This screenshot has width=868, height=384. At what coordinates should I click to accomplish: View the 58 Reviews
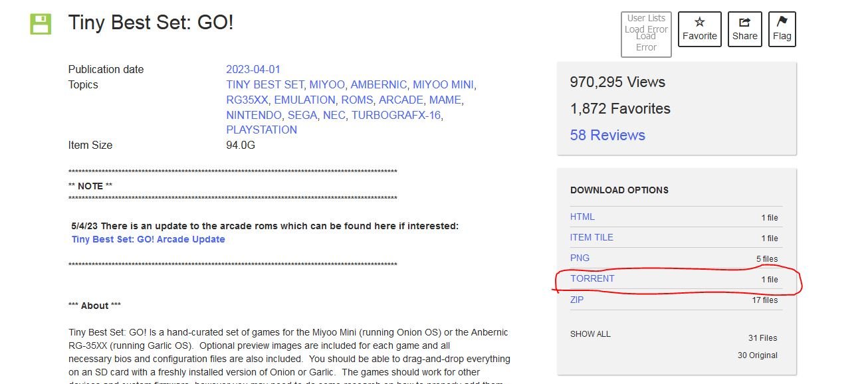607,135
